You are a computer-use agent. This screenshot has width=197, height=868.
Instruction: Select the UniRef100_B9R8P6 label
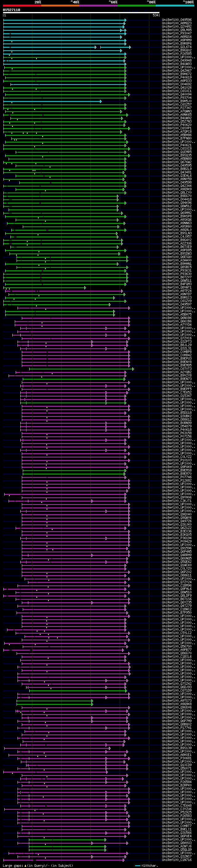point(177,43)
